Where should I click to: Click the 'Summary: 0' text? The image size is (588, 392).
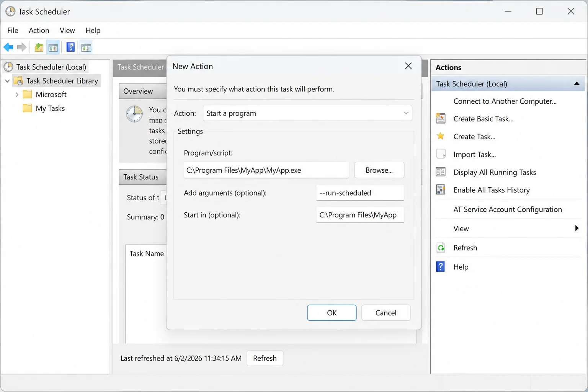[145, 217]
